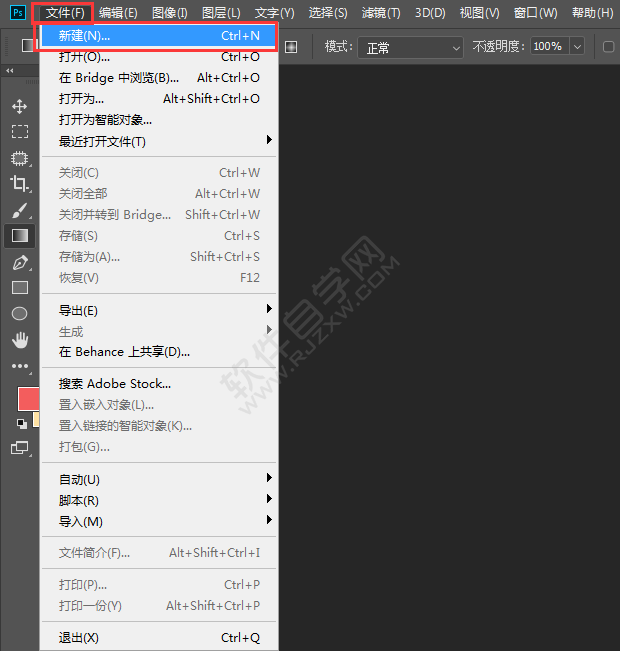This screenshot has height=651, width=620.
Task: Collapse toolbar with double-arrow icon
Action: click(10, 71)
